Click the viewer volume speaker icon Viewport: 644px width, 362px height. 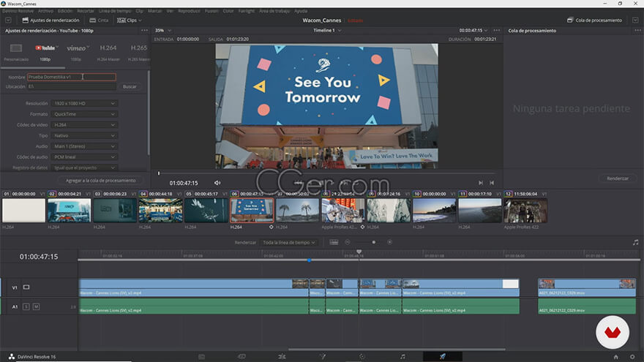217,183
